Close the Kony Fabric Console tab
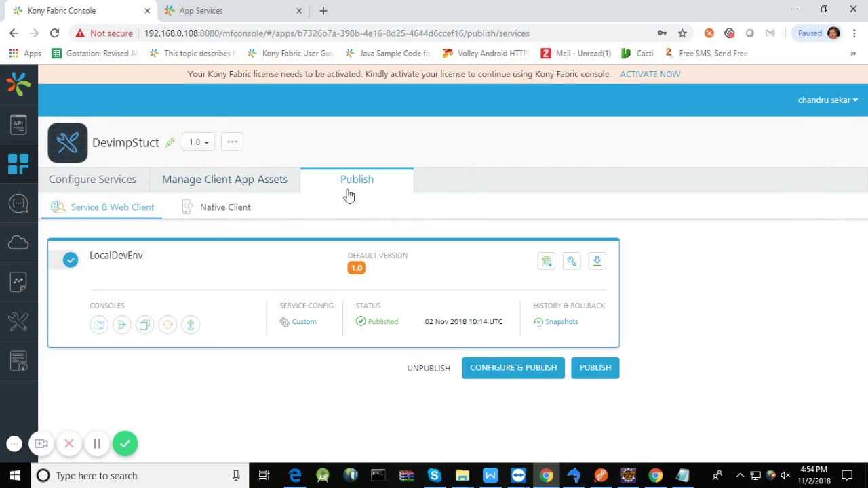The width and height of the screenshot is (868, 488). click(x=147, y=11)
